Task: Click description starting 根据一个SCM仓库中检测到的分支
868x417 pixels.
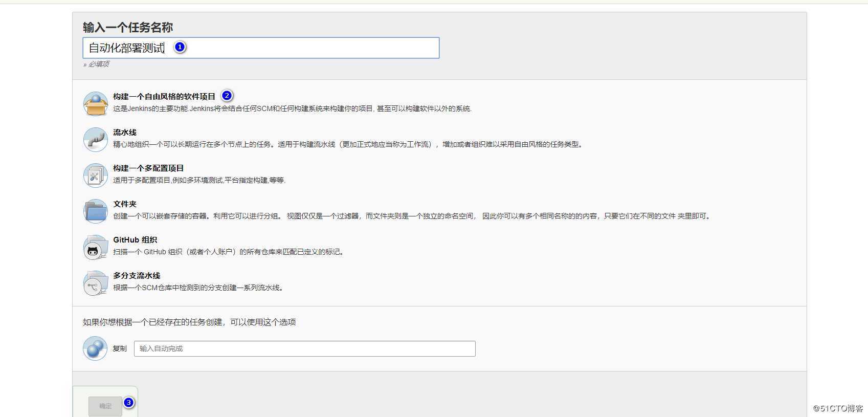Action: click(198, 288)
